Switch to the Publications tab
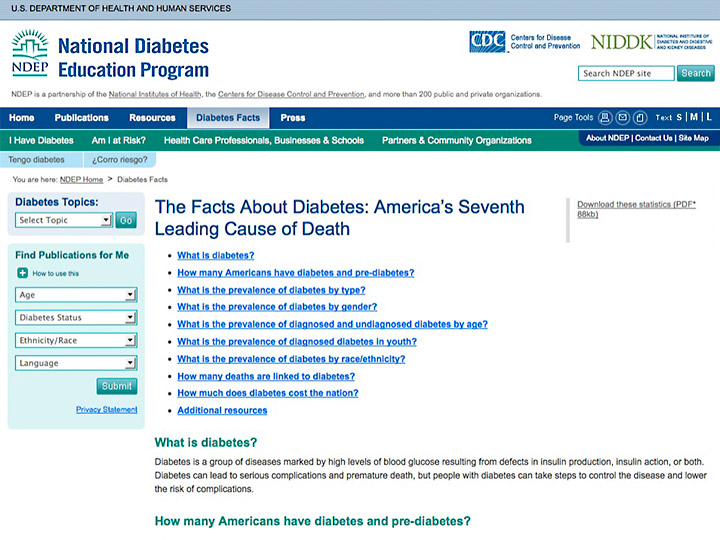Viewport: 720px width, 540px height. pyautogui.click(x=81, y=118)
